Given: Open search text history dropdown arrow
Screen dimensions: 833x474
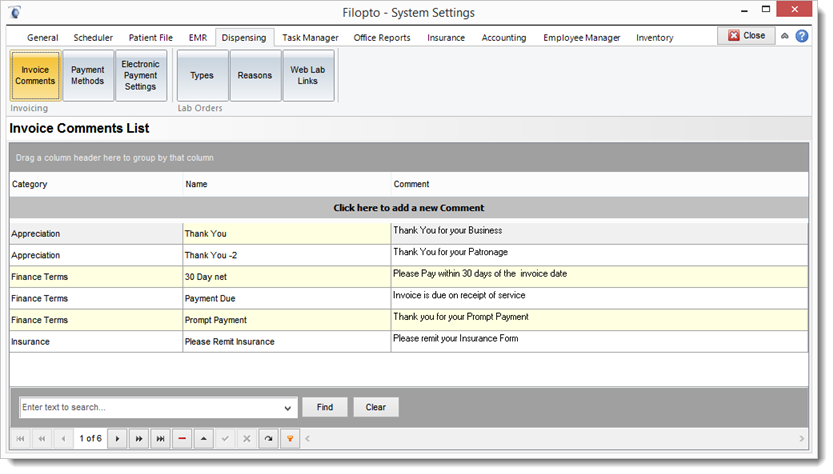Looking at the screenshot, I should point(287,408).
